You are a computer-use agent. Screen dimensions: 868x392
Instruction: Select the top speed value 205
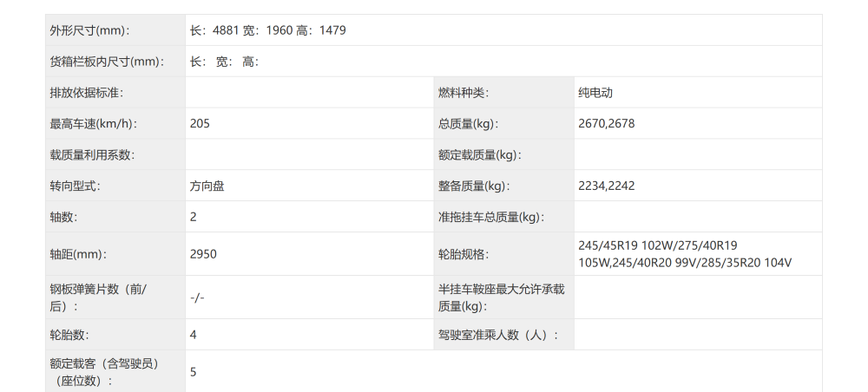click(200, 124)
